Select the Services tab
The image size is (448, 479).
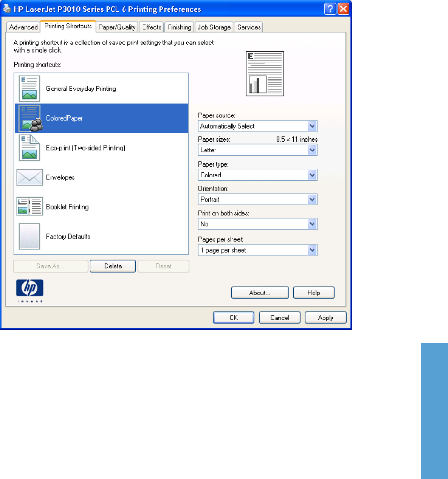click(x=249, y=27)
